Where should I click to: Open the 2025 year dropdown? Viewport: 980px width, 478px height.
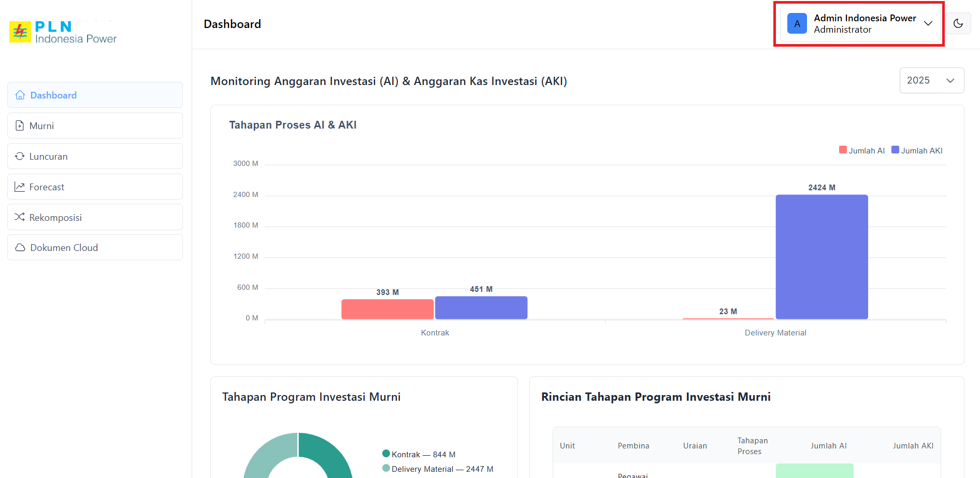(931, 80)
